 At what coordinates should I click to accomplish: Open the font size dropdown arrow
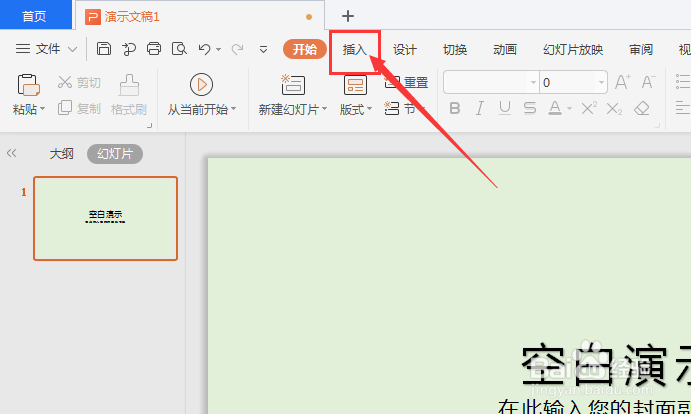pos(601,82)
